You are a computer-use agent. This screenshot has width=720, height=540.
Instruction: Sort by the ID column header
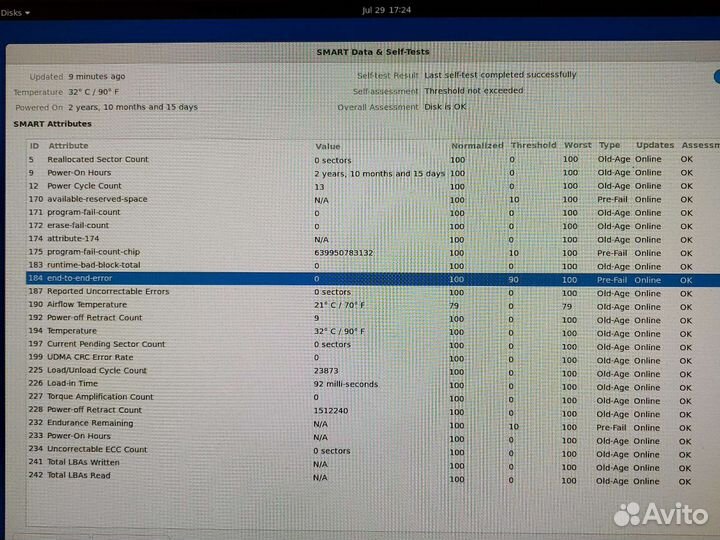coord(34,146)
